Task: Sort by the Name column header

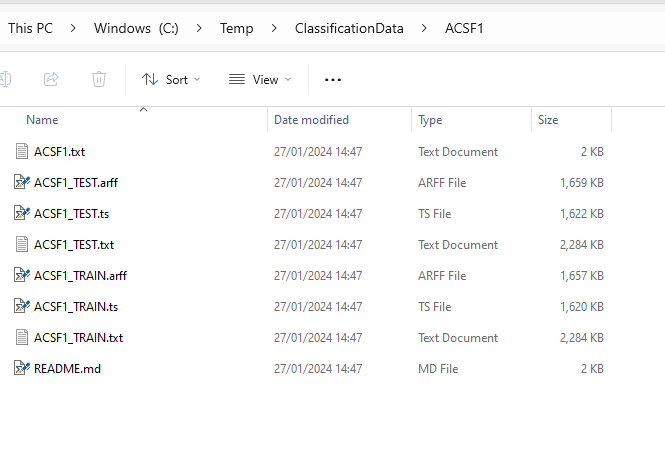Action: (42, 120)
